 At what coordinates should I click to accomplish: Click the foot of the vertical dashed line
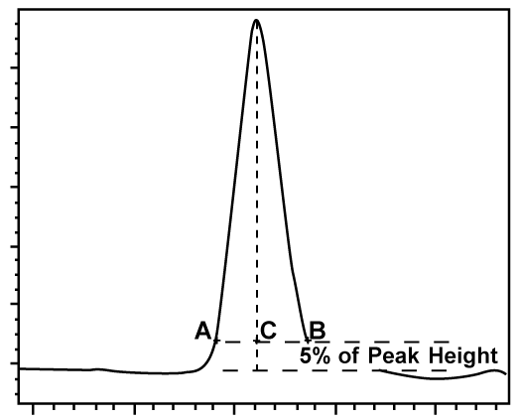(x=256, y=370)
